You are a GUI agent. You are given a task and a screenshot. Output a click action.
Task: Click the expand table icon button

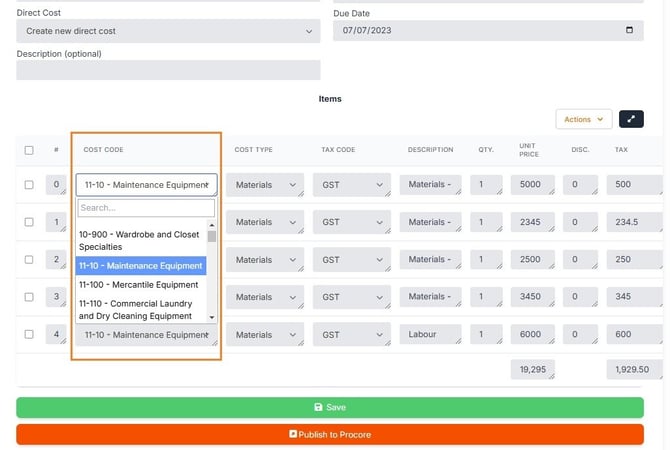[x=631, y=119]
